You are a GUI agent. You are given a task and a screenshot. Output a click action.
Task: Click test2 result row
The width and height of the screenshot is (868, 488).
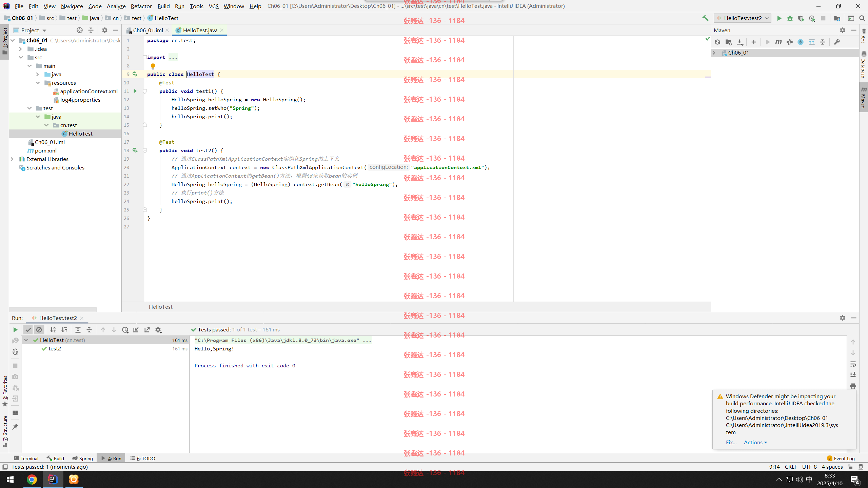(x=105, y=348)
